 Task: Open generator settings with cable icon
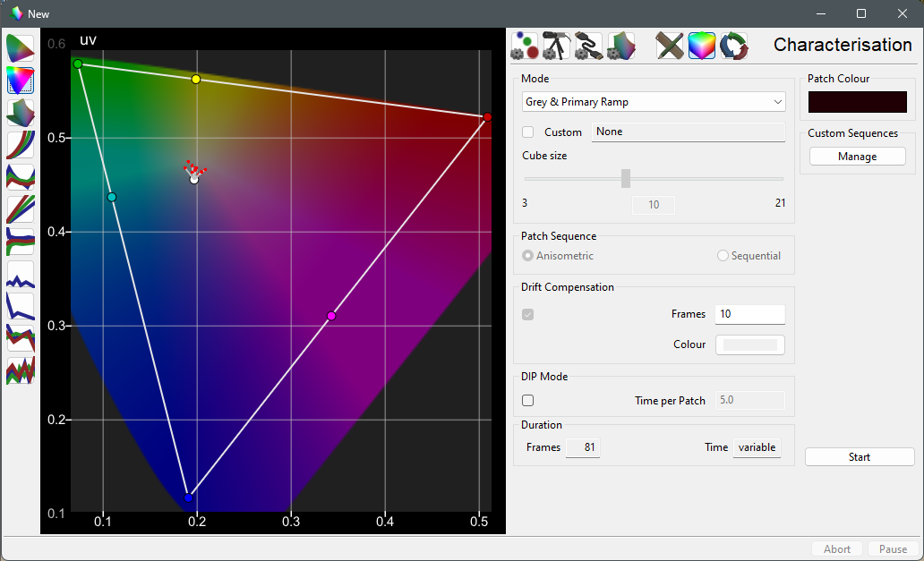(x=588, y=46)
